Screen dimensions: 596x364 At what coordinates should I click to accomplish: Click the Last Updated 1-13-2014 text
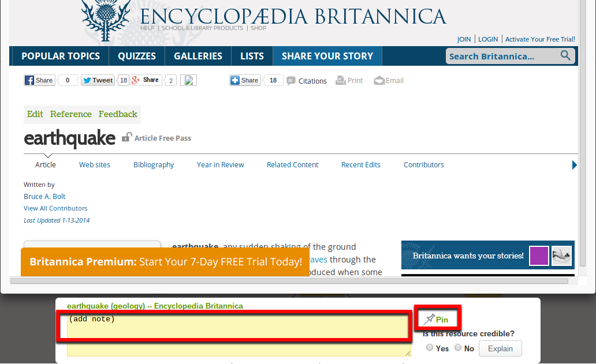[57, 220]
